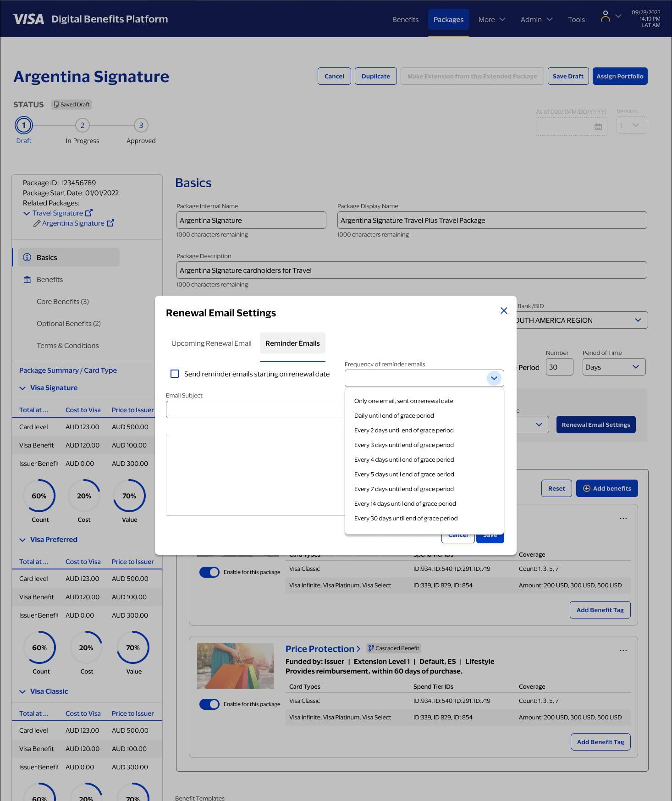Click the Basics info icon in sidebar
672x801 pixels.
(27, 257)
